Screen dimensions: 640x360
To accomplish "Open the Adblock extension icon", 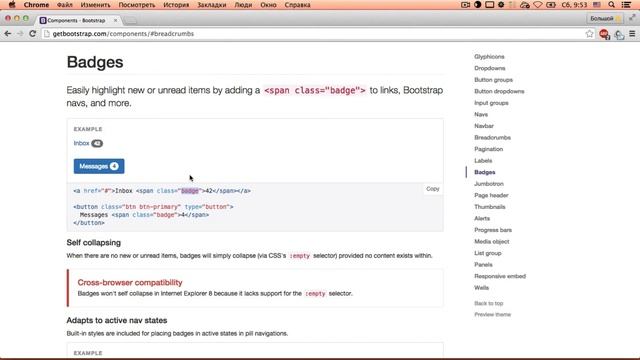I will [604, 34].
